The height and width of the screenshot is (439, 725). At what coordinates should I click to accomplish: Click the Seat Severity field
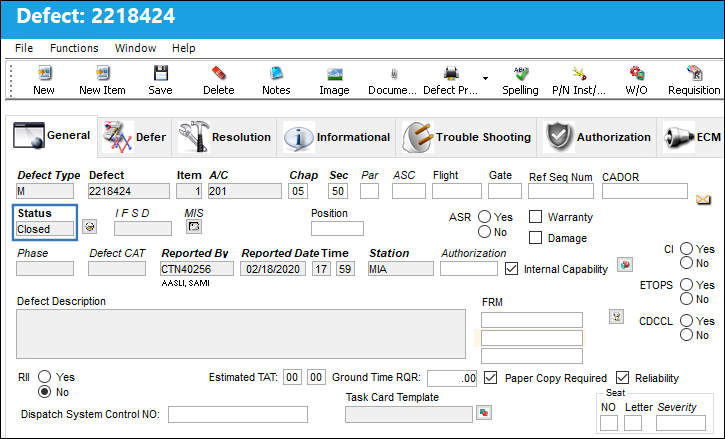(x=681, y=423)
